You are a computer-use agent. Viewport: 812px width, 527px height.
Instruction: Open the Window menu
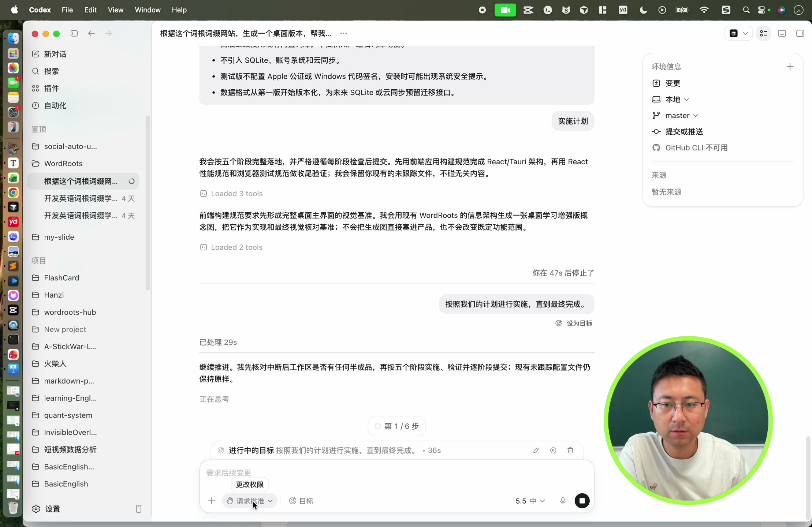tap(148, 10)
